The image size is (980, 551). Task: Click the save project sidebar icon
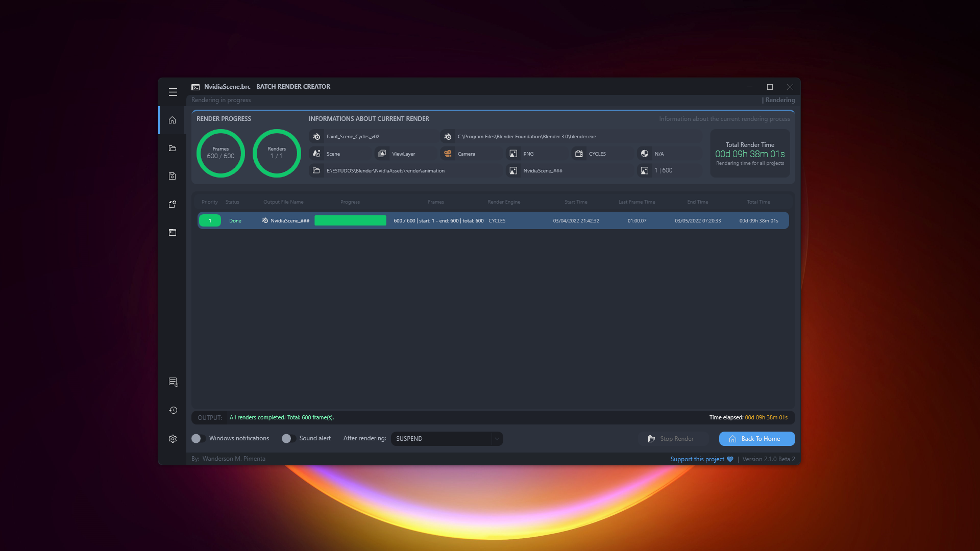173,176
